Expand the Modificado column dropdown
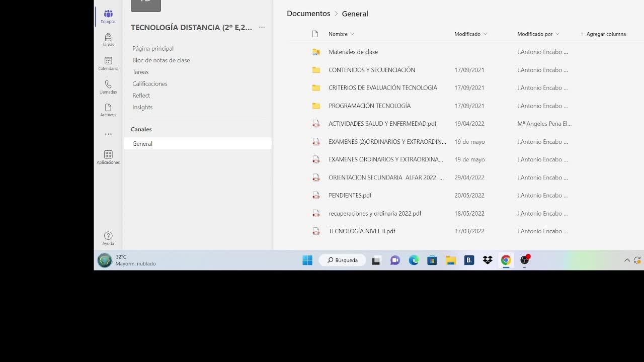The width and height of the screenshot is (644, 362). [485, 34]
